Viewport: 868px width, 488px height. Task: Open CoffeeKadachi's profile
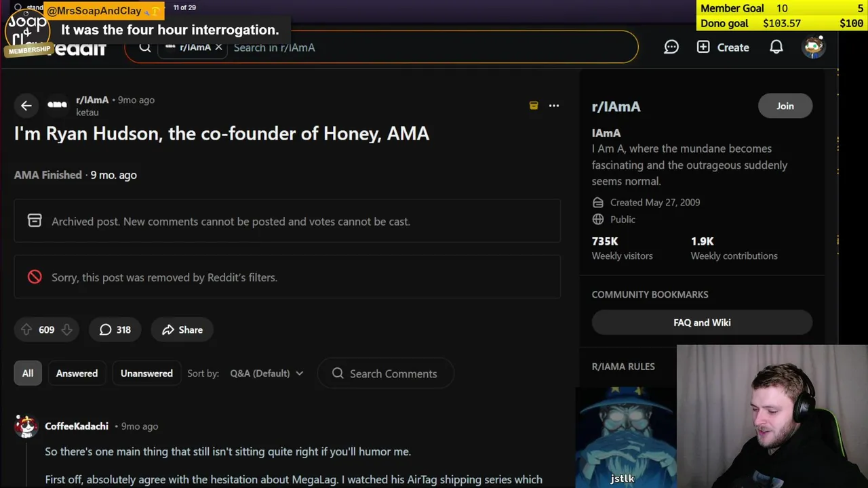point(77,426)
